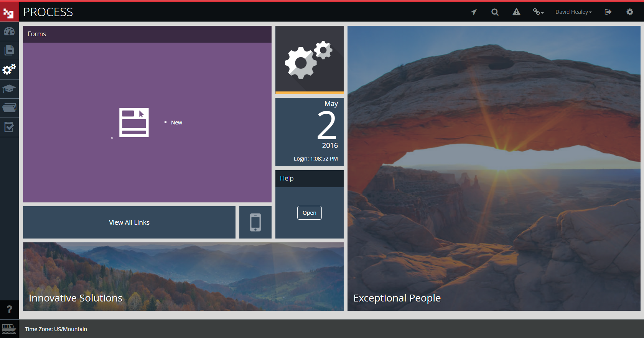Click the documents icon in the sidebar

9,50
